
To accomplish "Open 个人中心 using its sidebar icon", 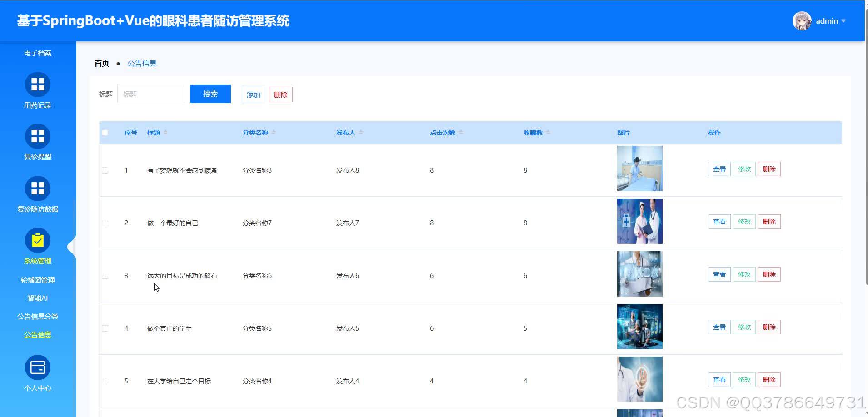I will pos(37,367).
